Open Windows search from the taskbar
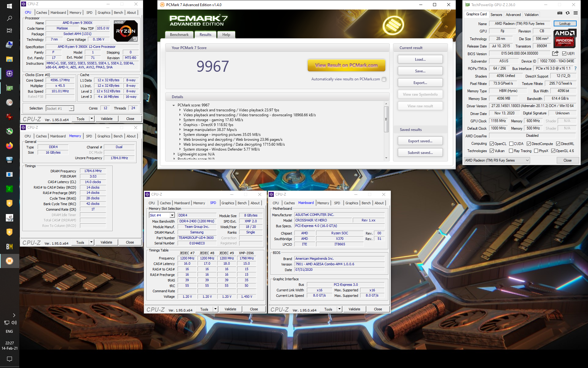The height and width of the screenshot is (368, 588). [9, 18]
